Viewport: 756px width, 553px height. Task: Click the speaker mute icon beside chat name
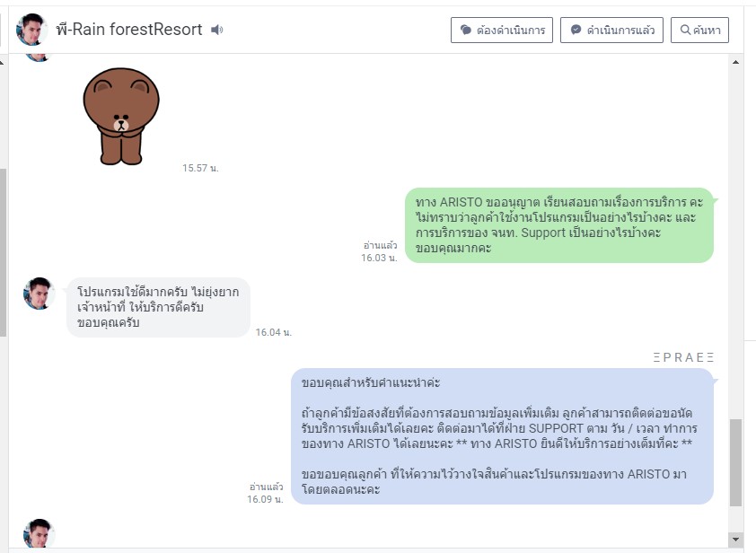[x=217, y=30]
